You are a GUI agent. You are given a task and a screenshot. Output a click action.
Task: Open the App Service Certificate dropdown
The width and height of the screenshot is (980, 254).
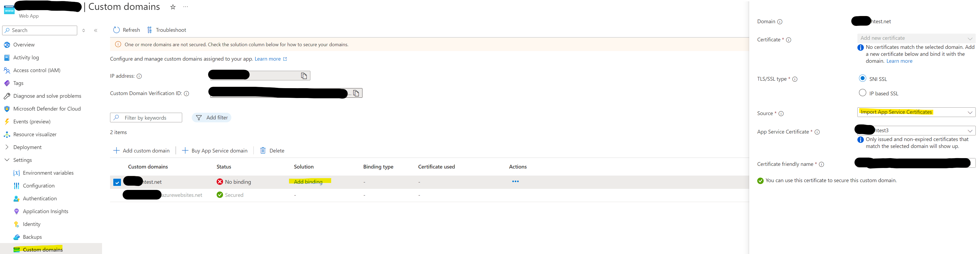[916, 130]
